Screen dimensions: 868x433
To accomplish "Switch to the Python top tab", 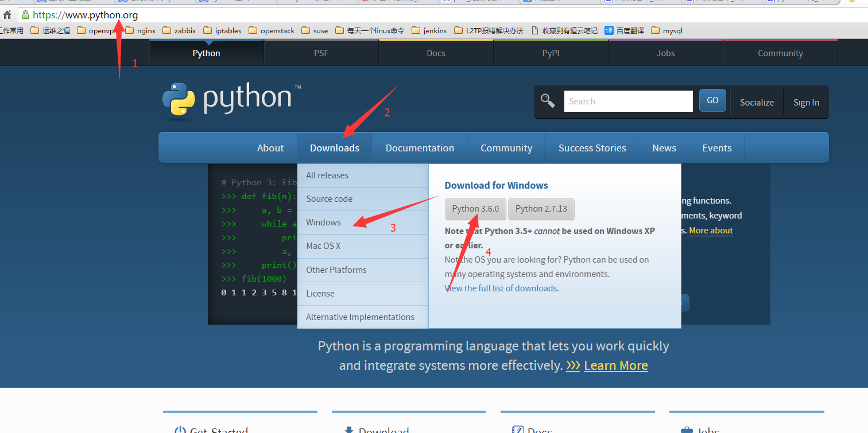I will click(207, 53).
